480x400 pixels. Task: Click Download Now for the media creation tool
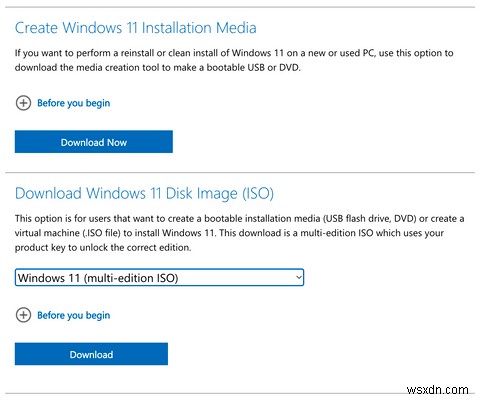[94, 142]
